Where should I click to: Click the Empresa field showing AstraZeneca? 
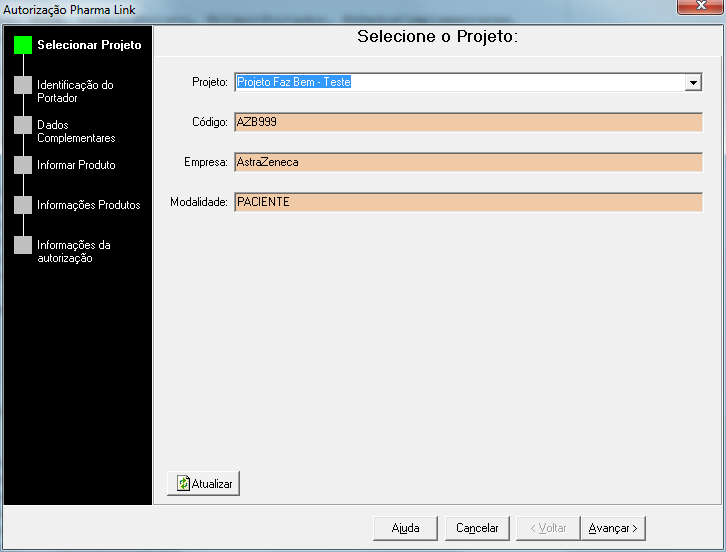pyautogui.click(x=469, y=162)
